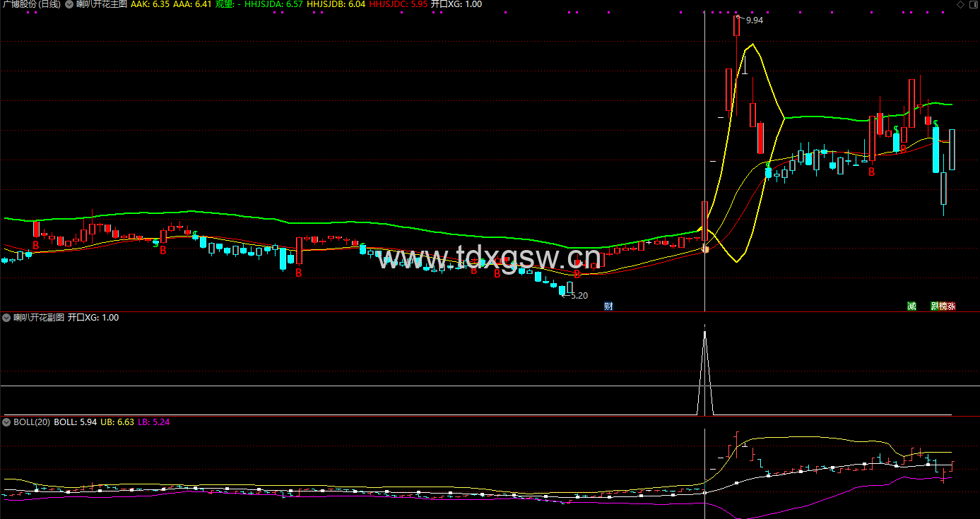Viewport: 980px width, 519px height.
Task: Click the AAA: 6.41 value
Action: tap(192, 4)
